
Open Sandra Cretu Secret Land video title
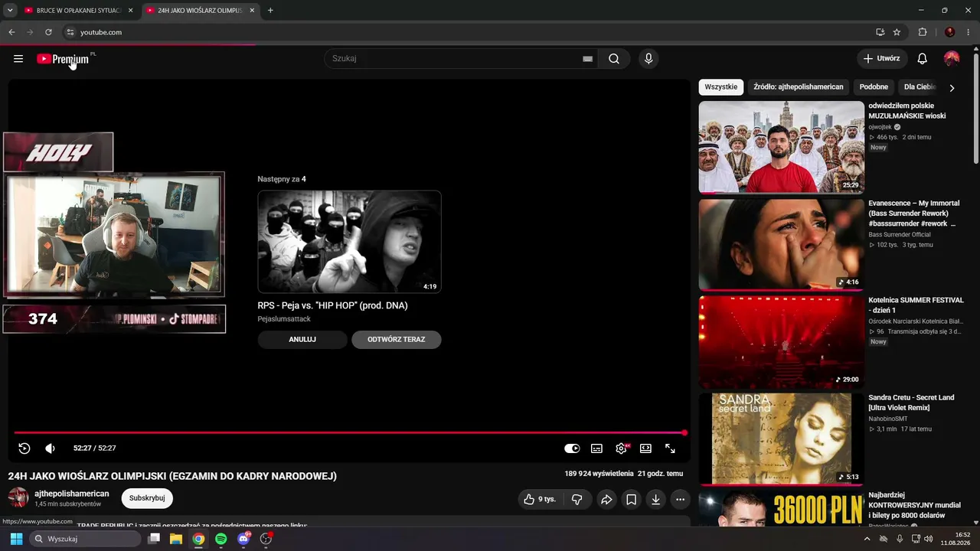click(x=911, y=403)
